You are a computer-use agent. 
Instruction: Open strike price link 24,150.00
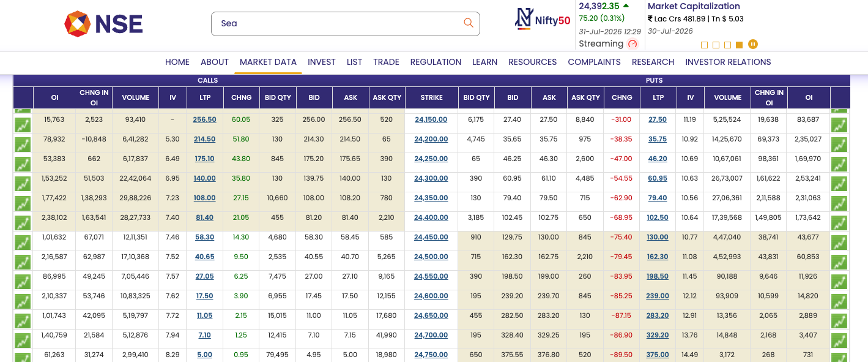[431, 119]
